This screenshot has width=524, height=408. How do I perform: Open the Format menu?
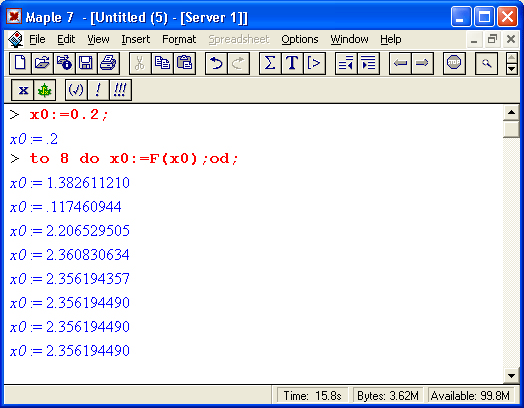(179, 39)
